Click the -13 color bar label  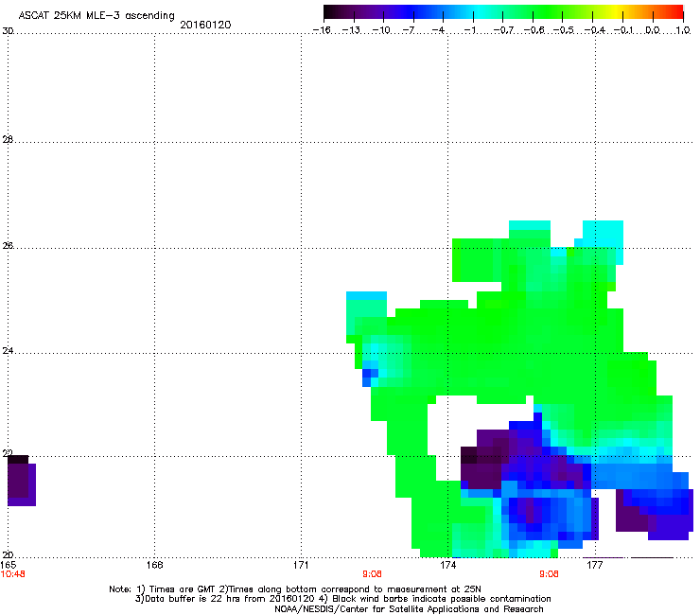[351, 30]
